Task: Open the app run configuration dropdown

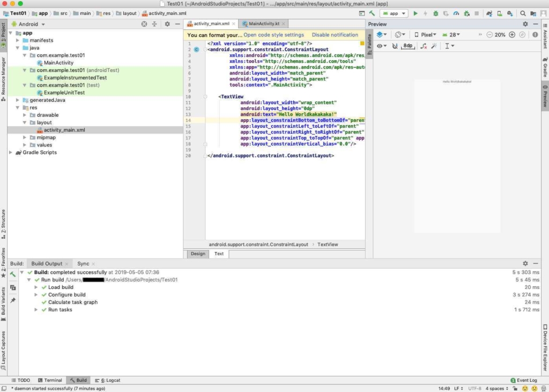Action: point(394,13)
